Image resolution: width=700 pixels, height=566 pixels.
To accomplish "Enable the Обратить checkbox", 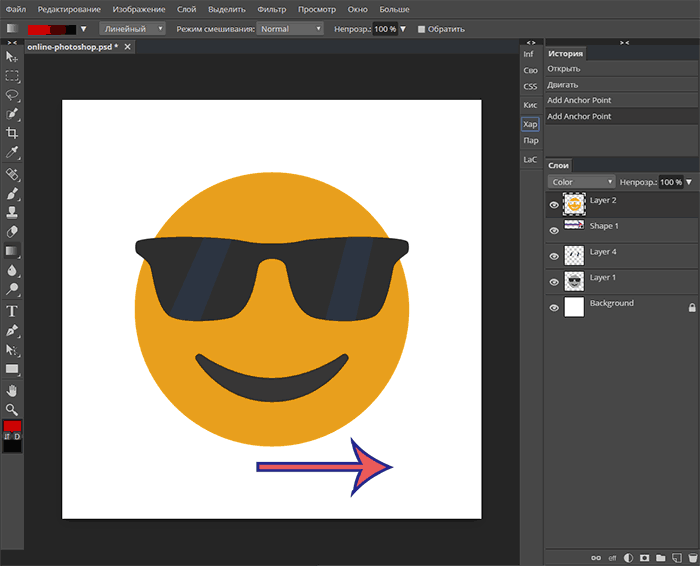I will 421,29.
